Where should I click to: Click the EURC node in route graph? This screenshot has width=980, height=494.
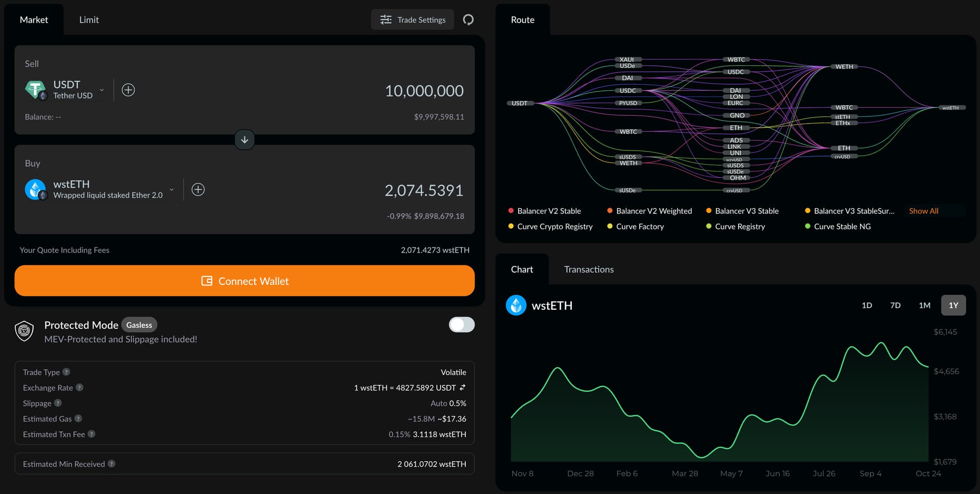pos(736,103)
